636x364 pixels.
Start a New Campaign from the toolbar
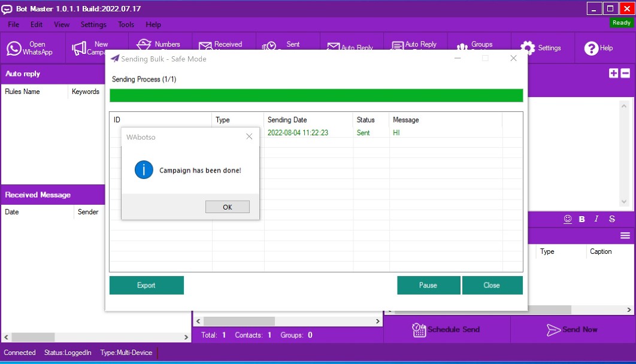[89, 48]
